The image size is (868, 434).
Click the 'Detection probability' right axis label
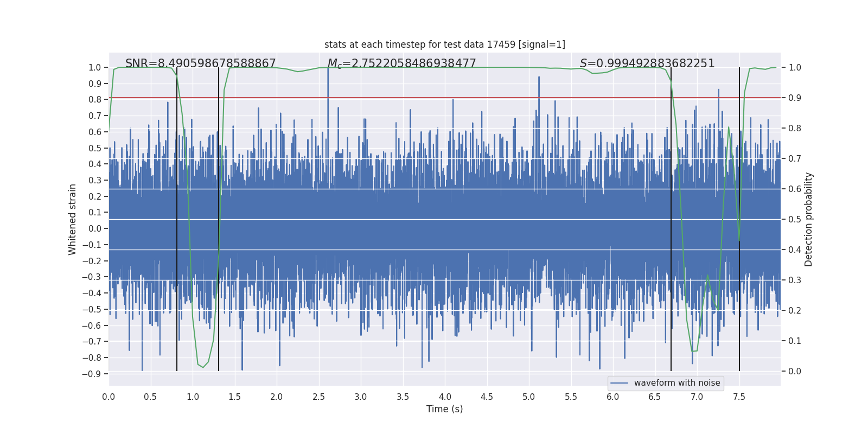tap(809, 219)
